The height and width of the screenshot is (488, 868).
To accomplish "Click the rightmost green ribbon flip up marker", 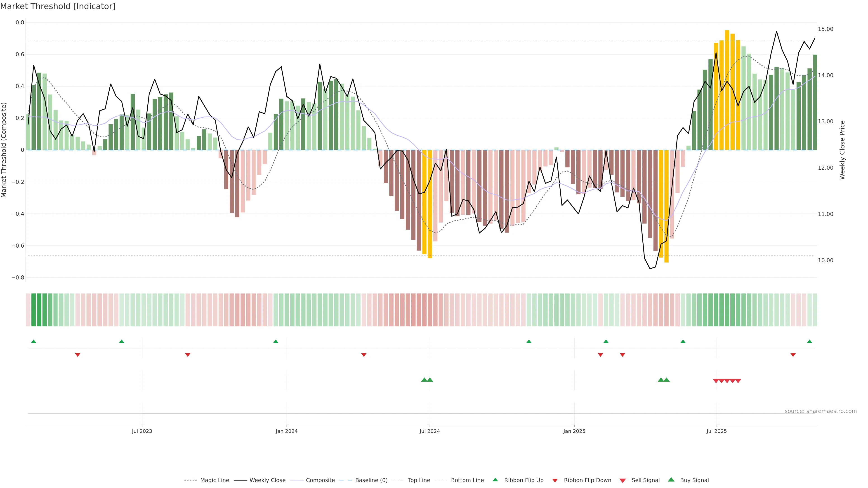I will (x=809, y=342).
